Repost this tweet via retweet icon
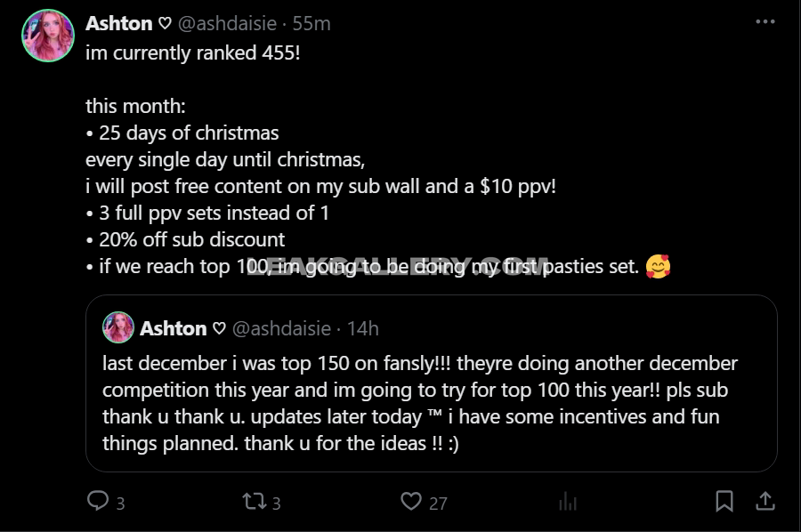Screen dimensions: 801x532 point(254,501)
